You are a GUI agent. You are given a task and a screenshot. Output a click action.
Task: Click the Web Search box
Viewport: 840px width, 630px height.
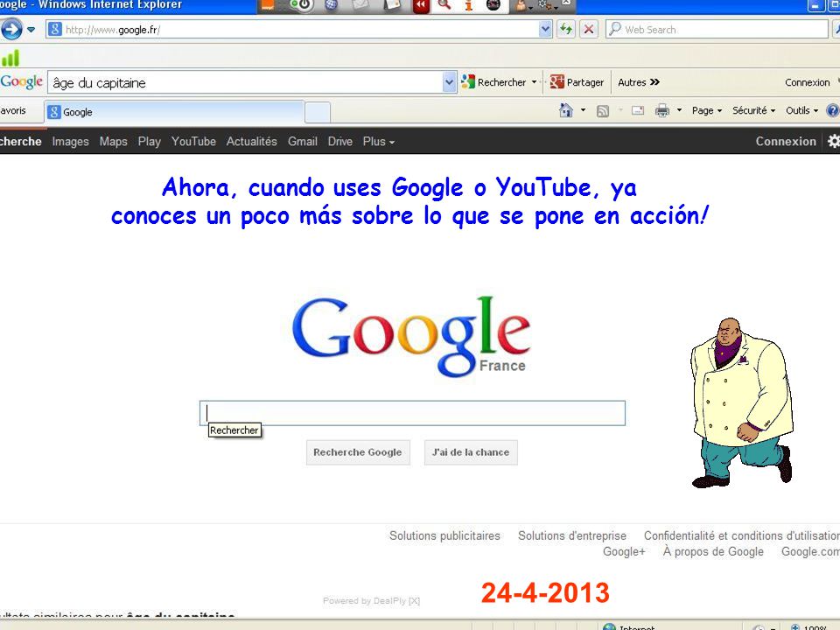pyautogui.click(x=717, y=30)
